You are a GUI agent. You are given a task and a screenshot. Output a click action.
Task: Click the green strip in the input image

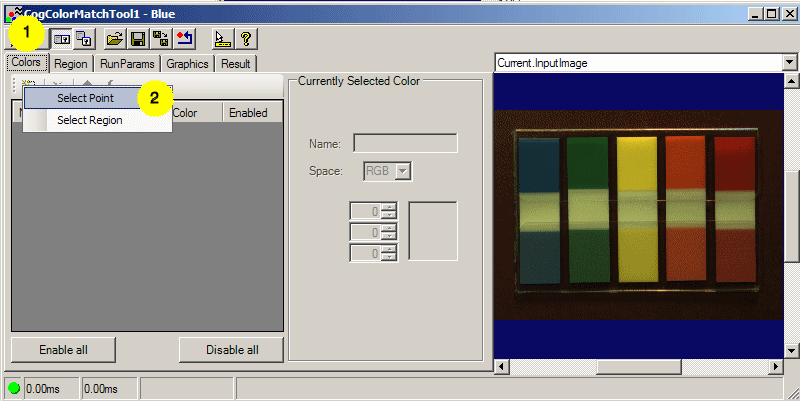[x=588, y=209]
